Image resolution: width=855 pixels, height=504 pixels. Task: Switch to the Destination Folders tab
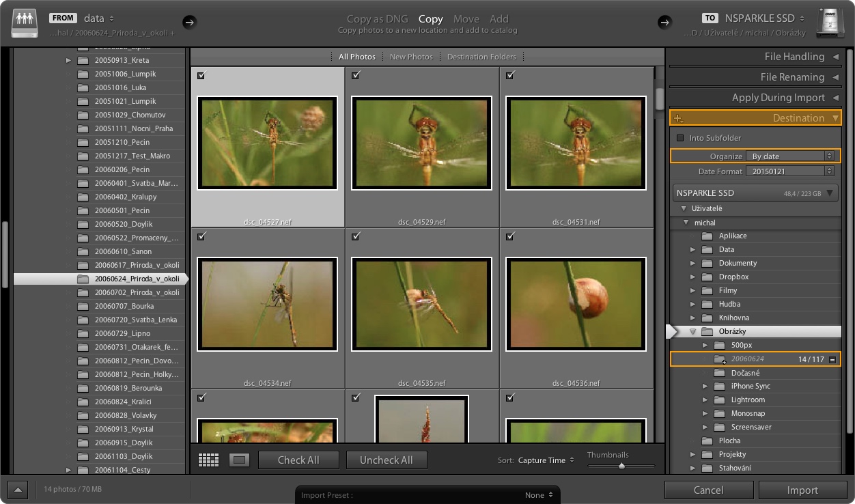pyautogui.click(x=481, y=57)
